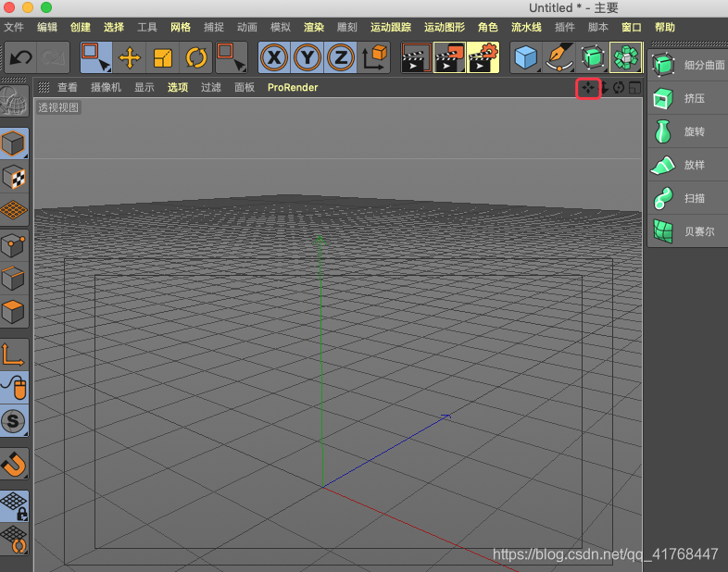Open the viewport 摄像机 menu
728x572 pixels.
coord(106,88)
